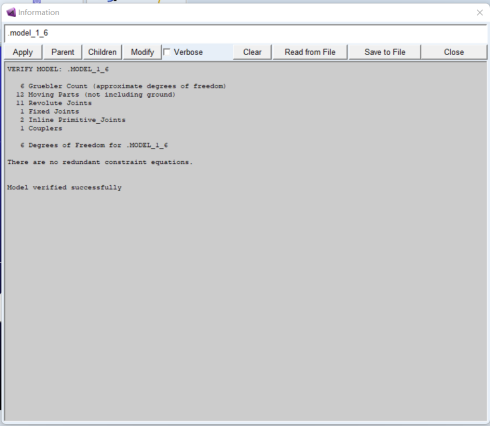Open Read from File dialog
Viewport: 491px width, 427px height.
(310, 52)
